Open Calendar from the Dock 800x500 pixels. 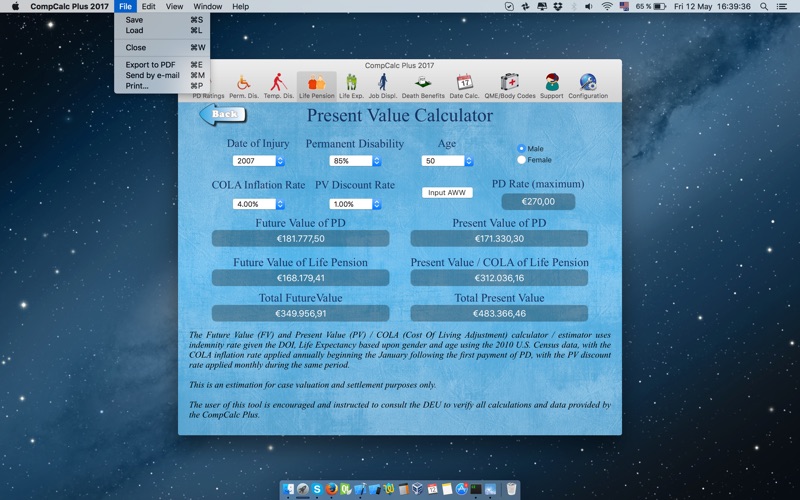pos(432,489)
